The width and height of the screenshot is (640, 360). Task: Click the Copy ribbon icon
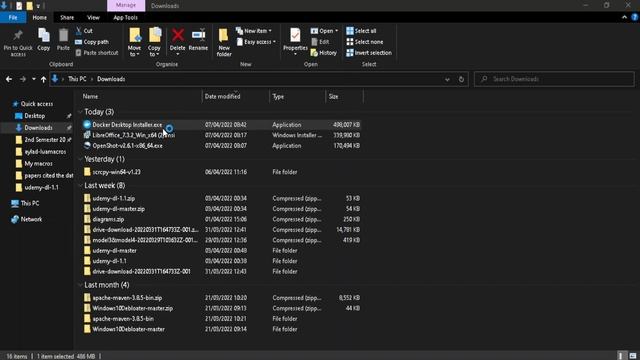point(44,35)
